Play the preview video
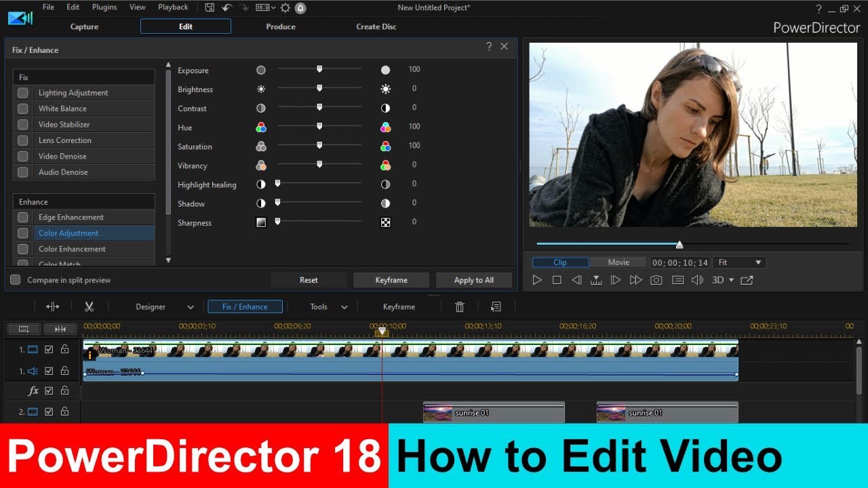868x488 pixels. click(x=537, y=280)
